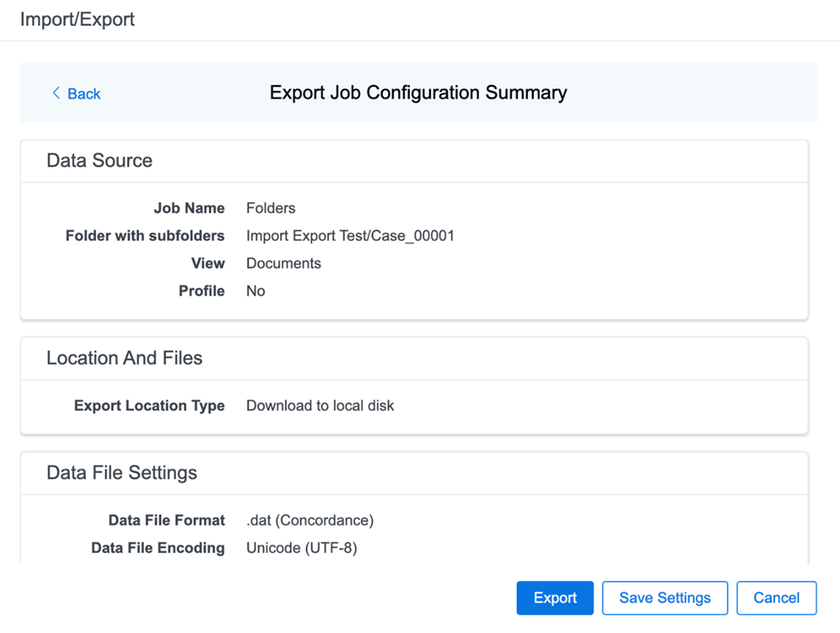
Task: Cancel the export configuration
Action: click(x=776, y=598)
